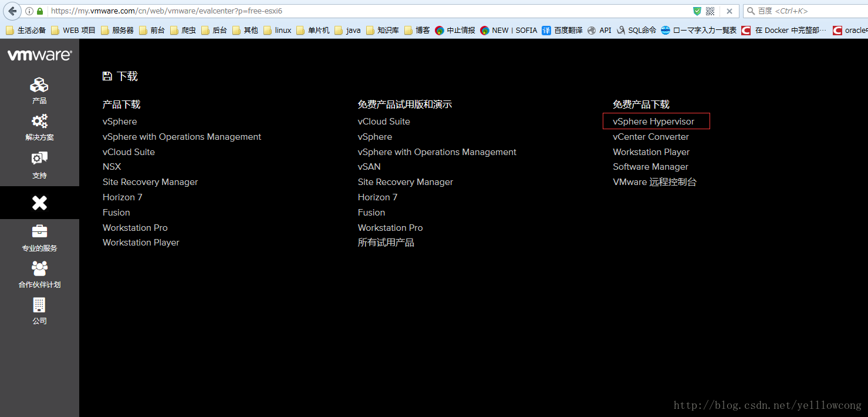The image size is (868, 417).
Task: Click vSphere under 产品下载
Action: 120,122
